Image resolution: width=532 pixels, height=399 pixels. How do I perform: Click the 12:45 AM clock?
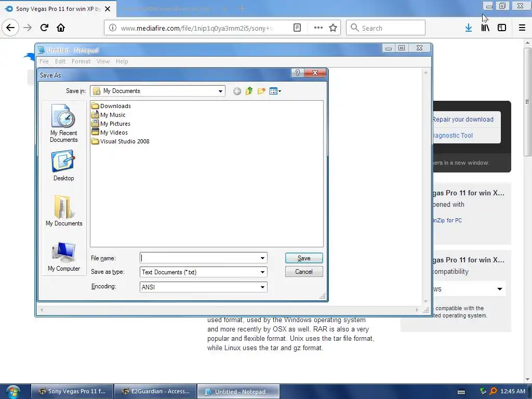click(513, 391)
